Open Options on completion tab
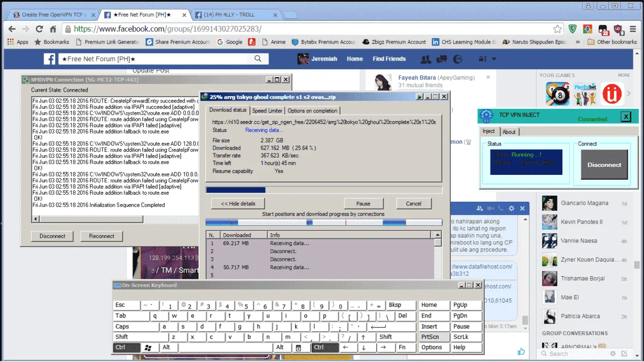Image resolution: width=644 pixels, height=362 pixels. 312,110
